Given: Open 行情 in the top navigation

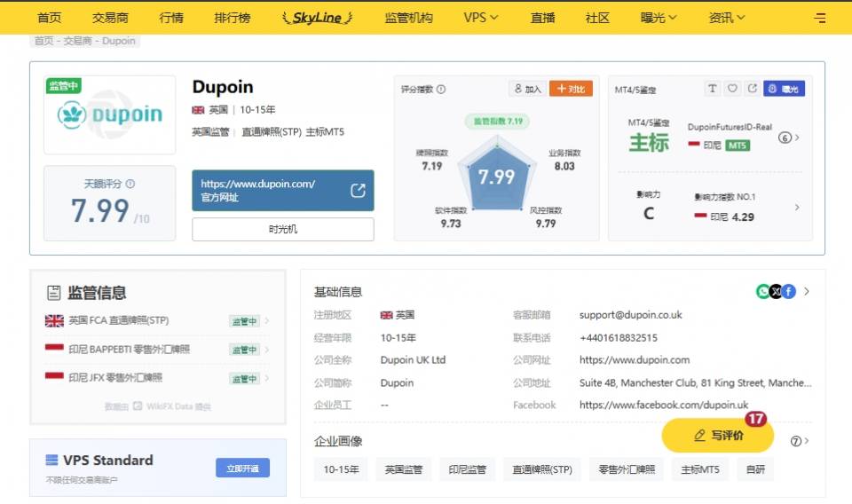Looking at the screenshot, I should click(x=171, y=18).
